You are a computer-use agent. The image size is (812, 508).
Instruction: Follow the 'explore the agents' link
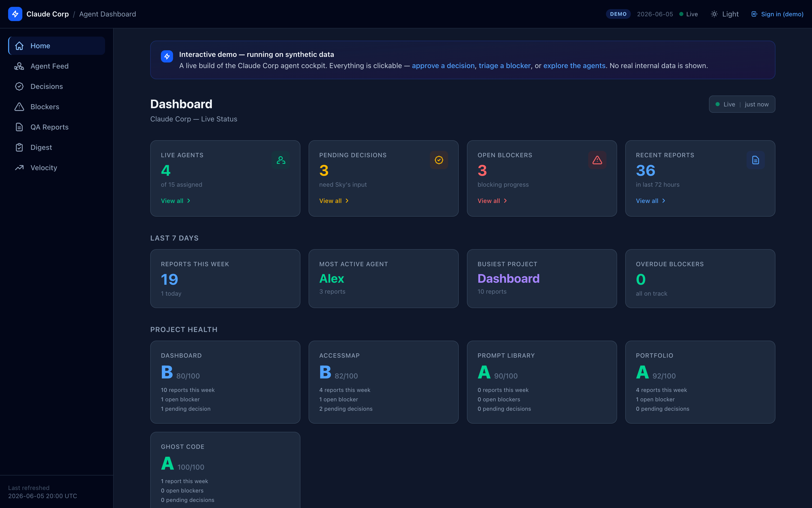coord(574,66)
